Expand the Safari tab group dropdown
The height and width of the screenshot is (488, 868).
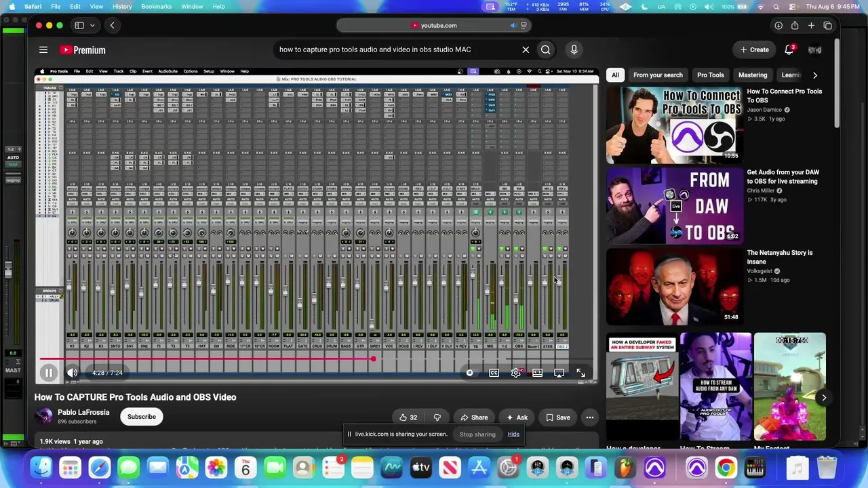[x=92, y=26]
